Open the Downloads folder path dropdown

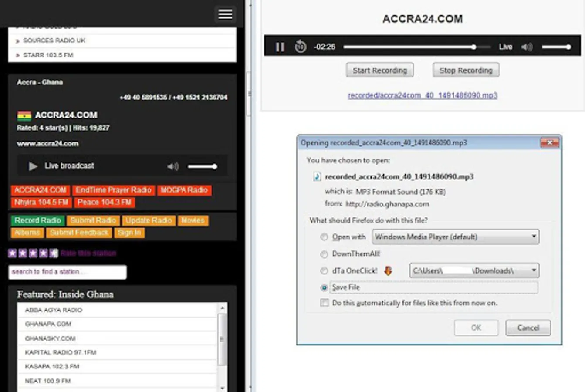point(474,271)
